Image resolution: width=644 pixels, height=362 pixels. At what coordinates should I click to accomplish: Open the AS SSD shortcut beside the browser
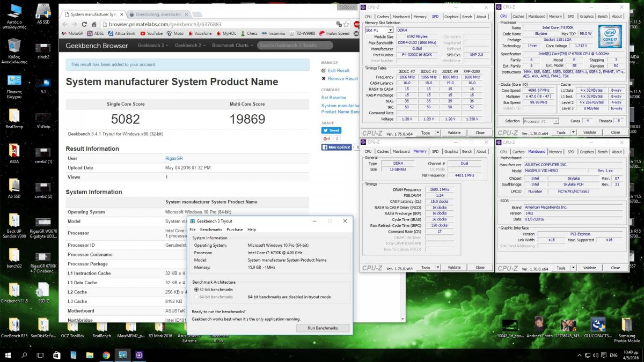click(43, 12)
